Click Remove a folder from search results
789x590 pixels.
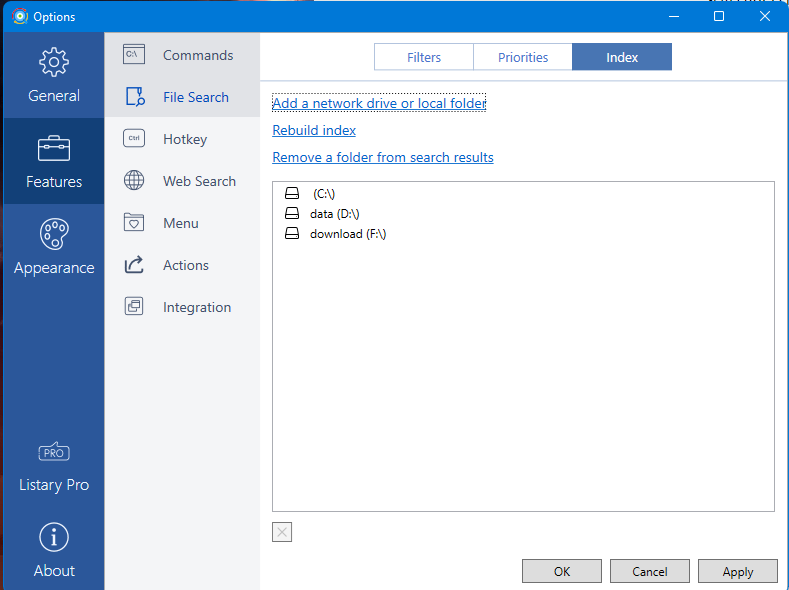click(x=383, y=157)
